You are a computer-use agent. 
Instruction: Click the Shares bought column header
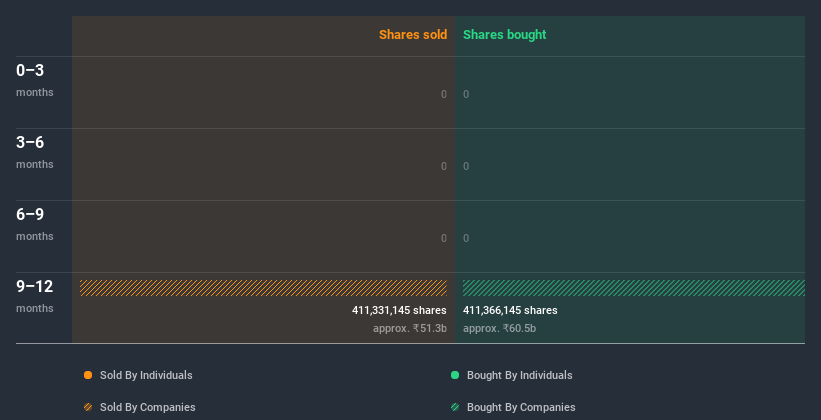coord(505,35)
